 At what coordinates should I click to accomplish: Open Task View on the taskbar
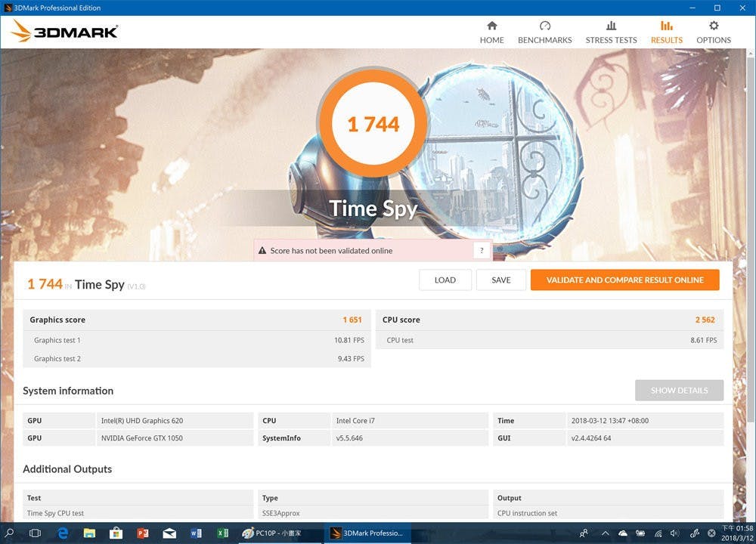coord(36,533)
